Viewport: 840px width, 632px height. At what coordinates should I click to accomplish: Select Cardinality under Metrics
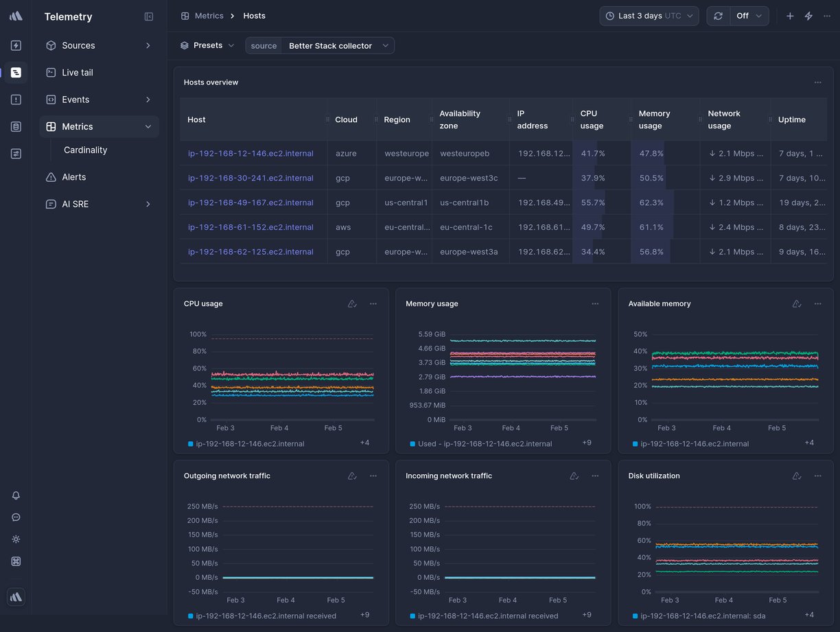(85, 150)
